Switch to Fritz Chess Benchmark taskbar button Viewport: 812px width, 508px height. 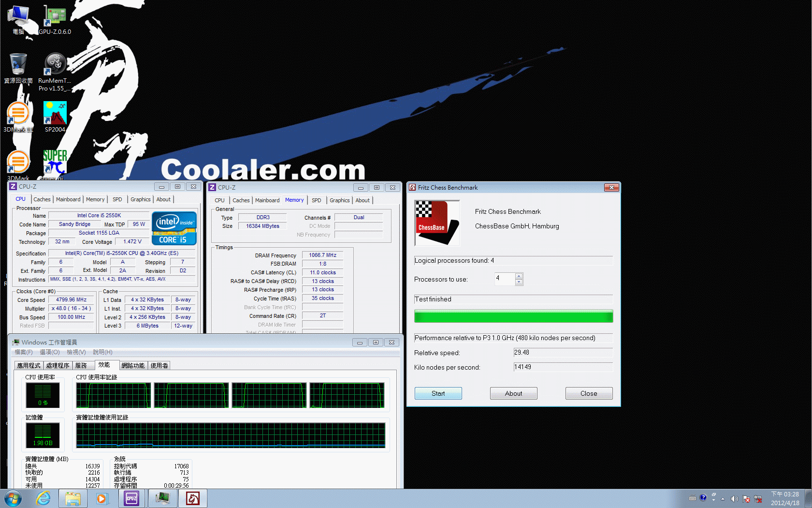(193, 498)
